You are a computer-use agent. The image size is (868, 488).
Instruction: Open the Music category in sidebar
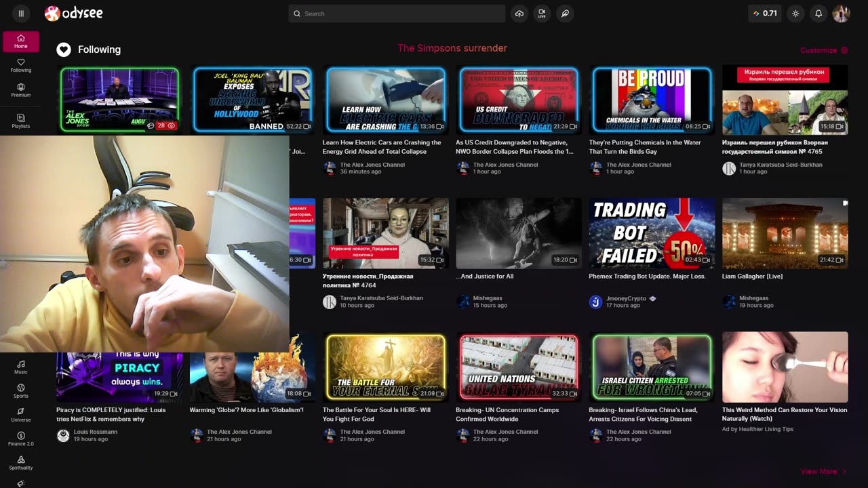point(21,367)
